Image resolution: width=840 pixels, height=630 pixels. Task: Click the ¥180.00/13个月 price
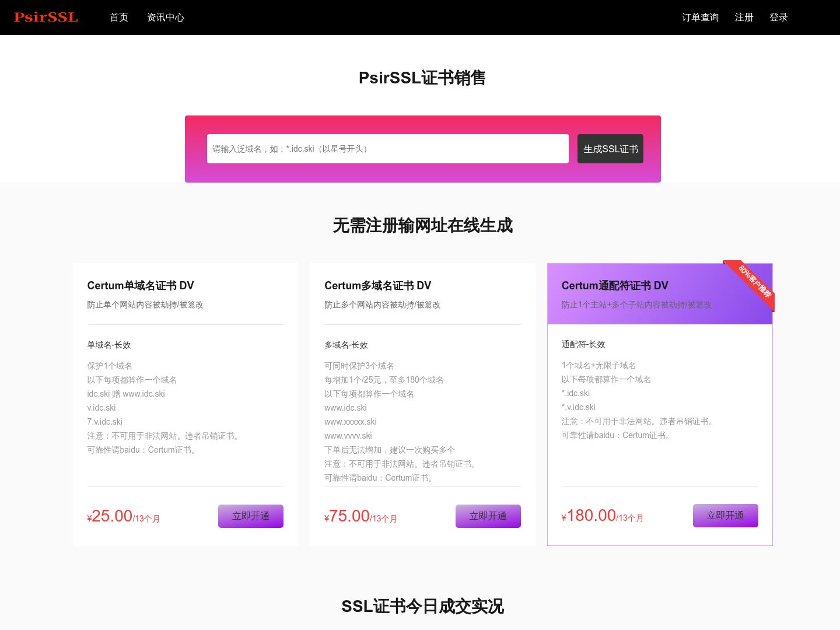pyautogui.click(x=603, y=516)
